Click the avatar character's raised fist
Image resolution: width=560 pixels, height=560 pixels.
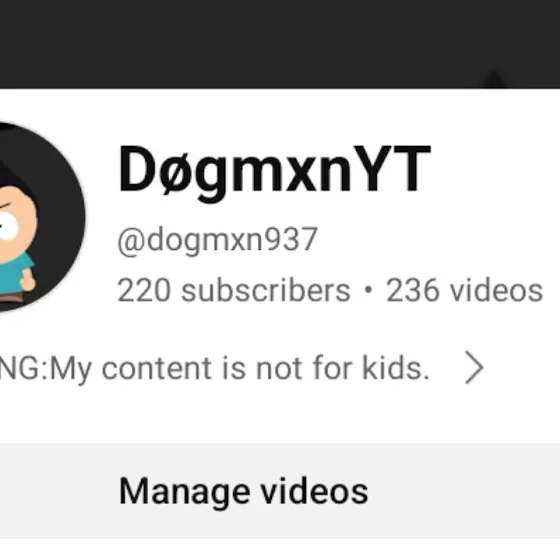(28, 280)
